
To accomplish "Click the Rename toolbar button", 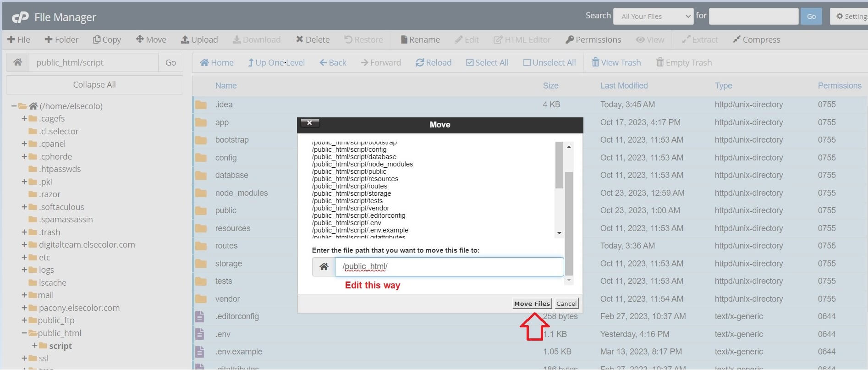I will (x=420, y=40).
